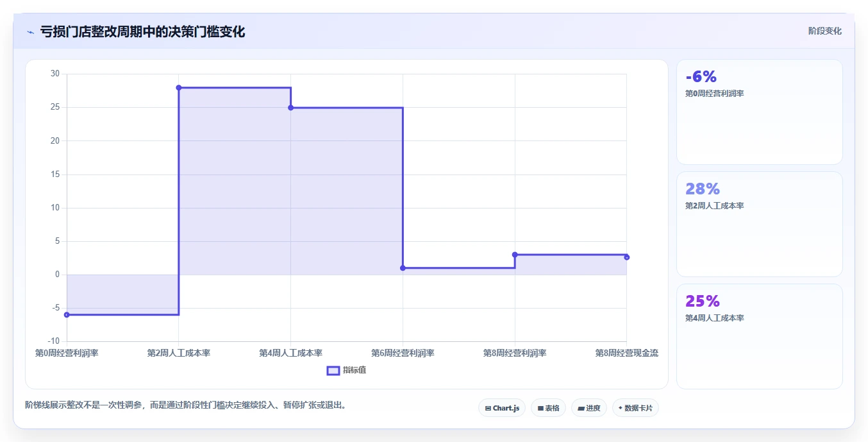Click the y-axis value 15
The width and height of the screenshot is (868, 442).
click(55, 174)
